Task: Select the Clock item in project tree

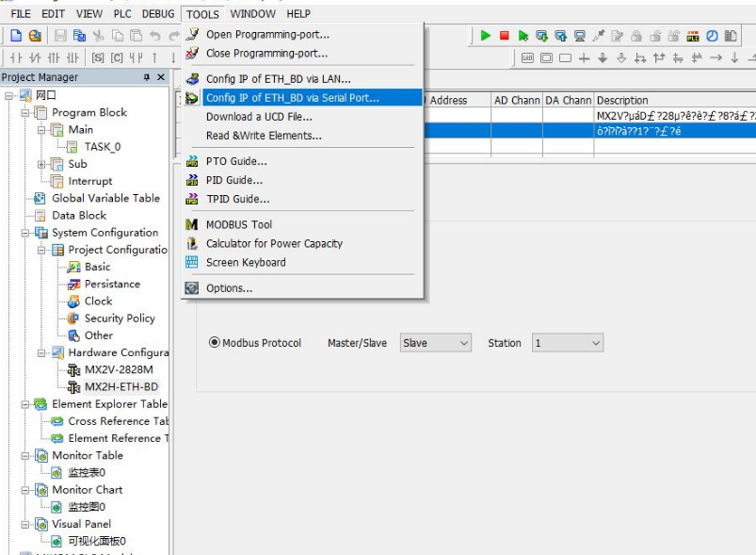Action: pos(98,302)
